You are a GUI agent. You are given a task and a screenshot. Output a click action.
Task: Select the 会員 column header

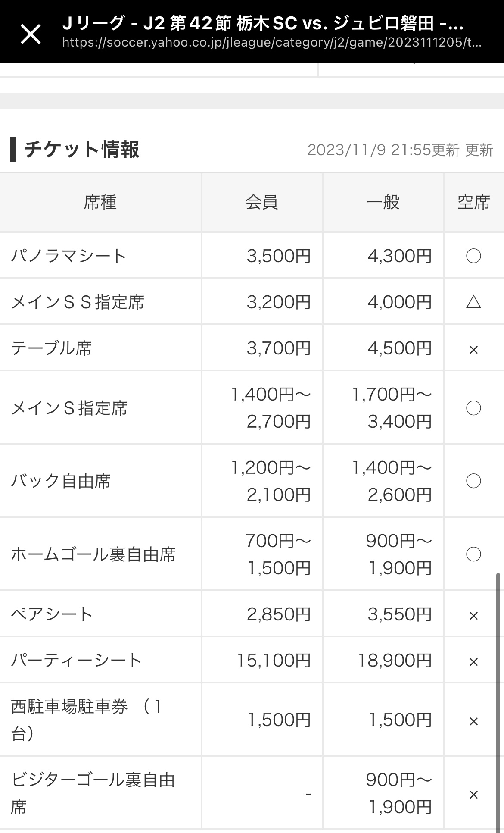pos(262,202)
